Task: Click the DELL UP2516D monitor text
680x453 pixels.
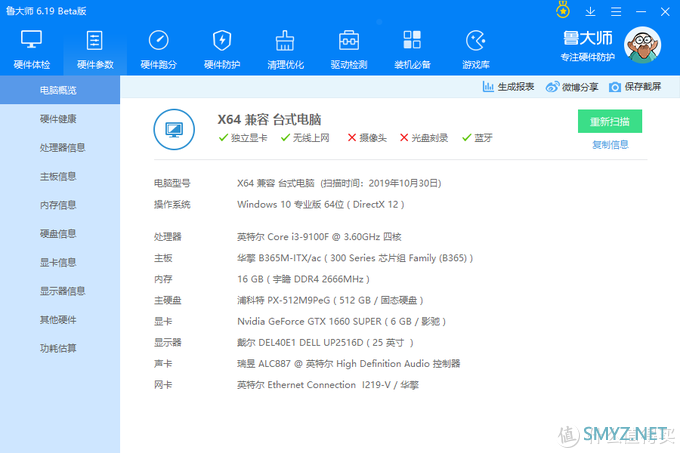Action: click(x=325, y=343)
